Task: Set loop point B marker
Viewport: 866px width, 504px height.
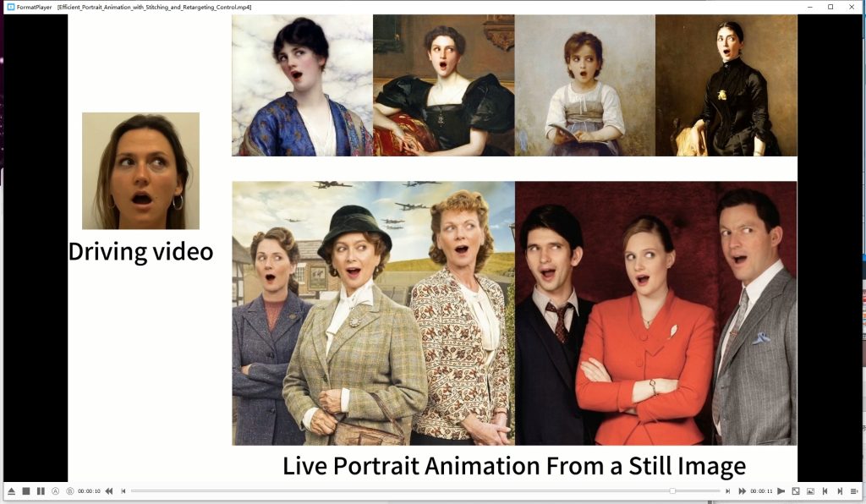Action: [x=69, y=491]
